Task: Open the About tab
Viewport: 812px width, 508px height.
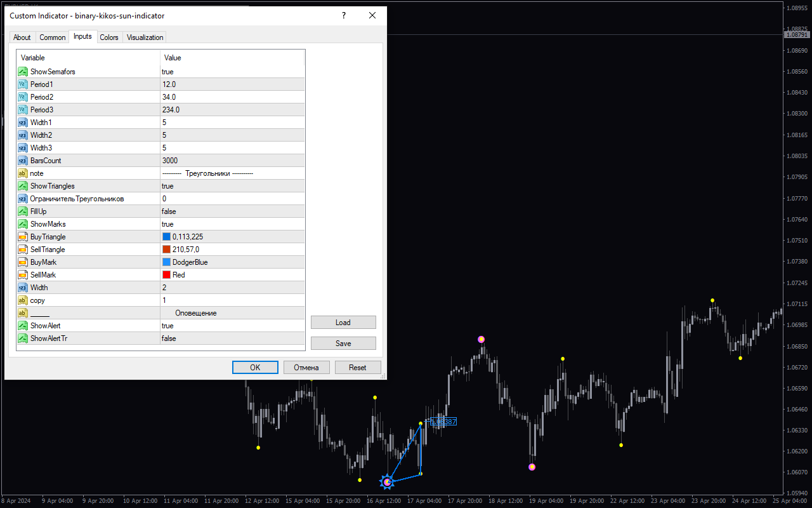Action: (22, 37)
